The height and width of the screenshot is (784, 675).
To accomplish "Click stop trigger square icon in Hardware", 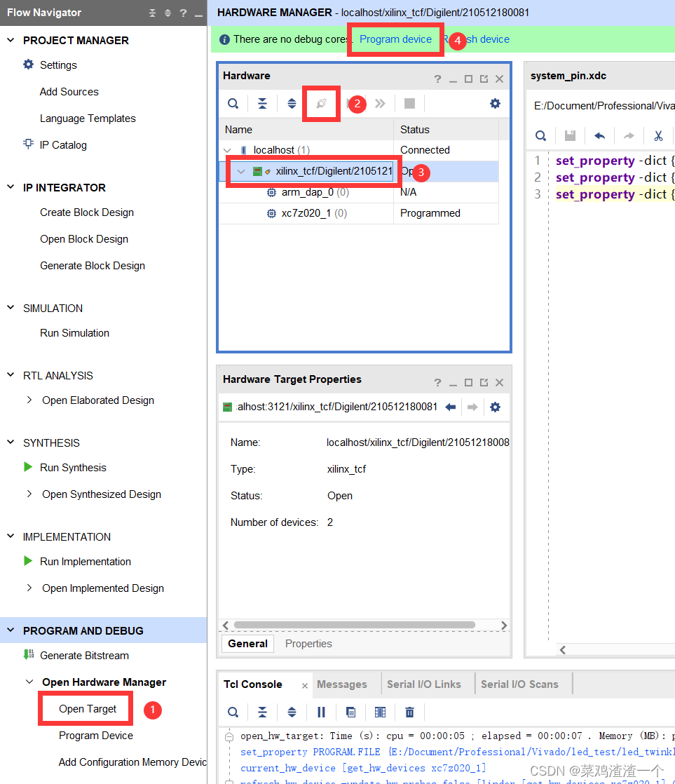I will point(410,104).
